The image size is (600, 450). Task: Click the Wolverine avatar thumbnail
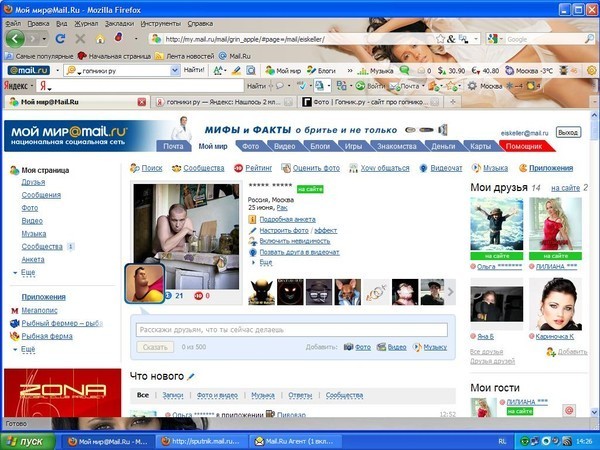pyautogui.click(x=261, y=292)
